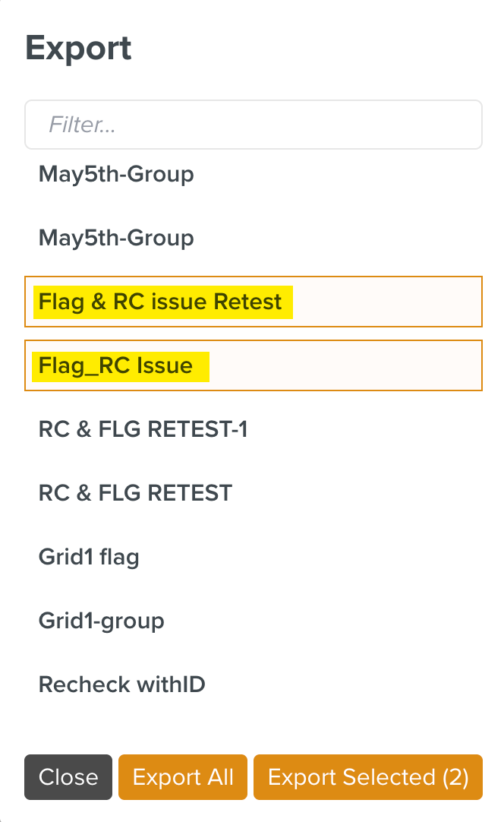Click inside the Filter text field

[254, 124]
